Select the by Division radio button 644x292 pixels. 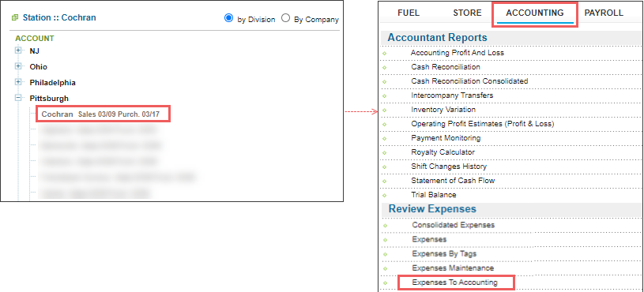click(x=229, y=18)
